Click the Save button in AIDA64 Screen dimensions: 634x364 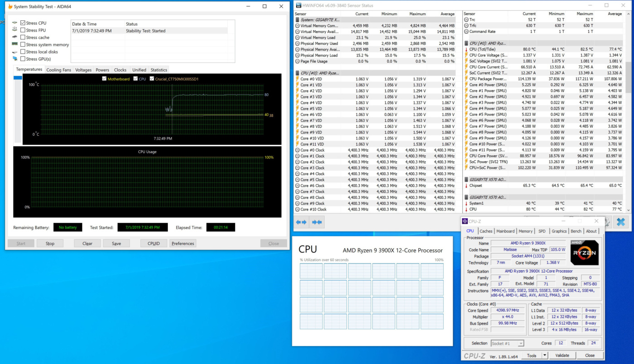[x=116, y=244]
